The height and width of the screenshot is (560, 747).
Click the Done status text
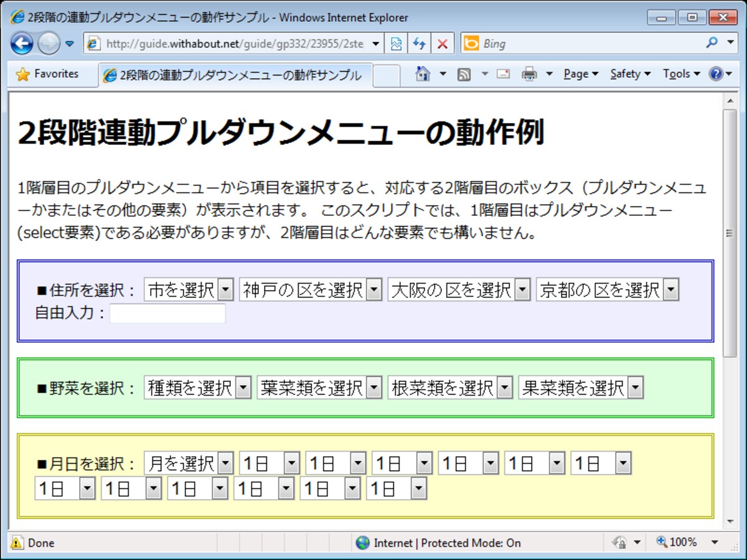41,543
